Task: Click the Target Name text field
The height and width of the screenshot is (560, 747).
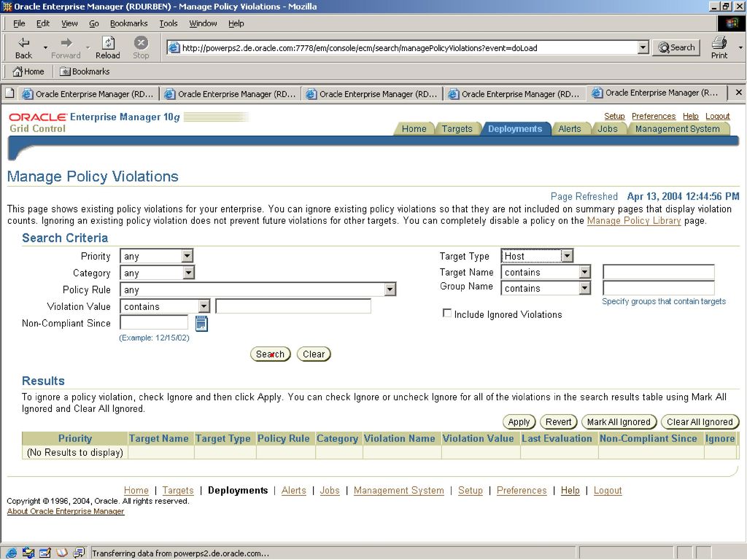Action: [659, 272]
